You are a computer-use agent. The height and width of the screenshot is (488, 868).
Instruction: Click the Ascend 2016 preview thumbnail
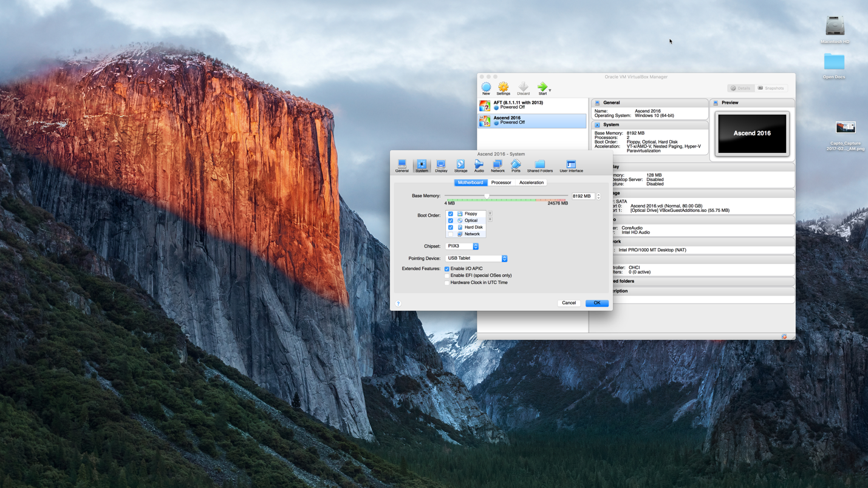pyautogui.click(x=752, y=133)
